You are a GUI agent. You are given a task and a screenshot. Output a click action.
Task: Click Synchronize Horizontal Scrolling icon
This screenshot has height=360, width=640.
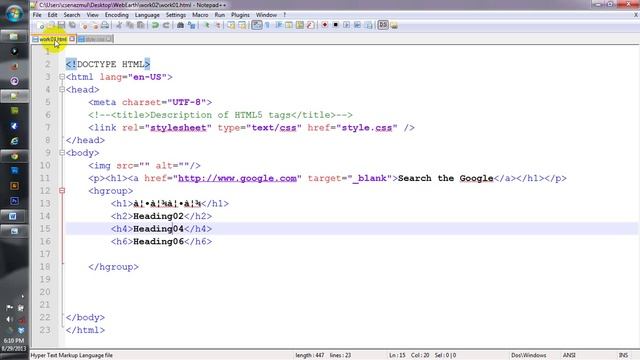pos(242,25)
